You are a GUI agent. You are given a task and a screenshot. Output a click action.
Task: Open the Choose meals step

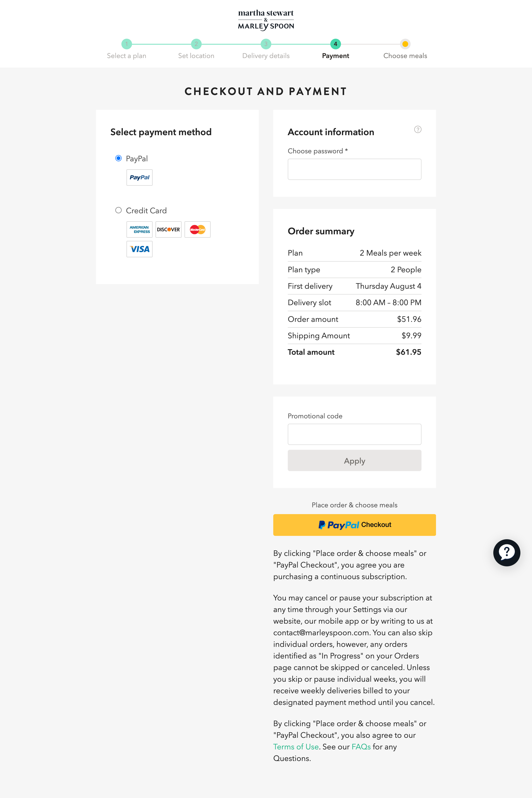pyautogui.click(x=405, y=44)
